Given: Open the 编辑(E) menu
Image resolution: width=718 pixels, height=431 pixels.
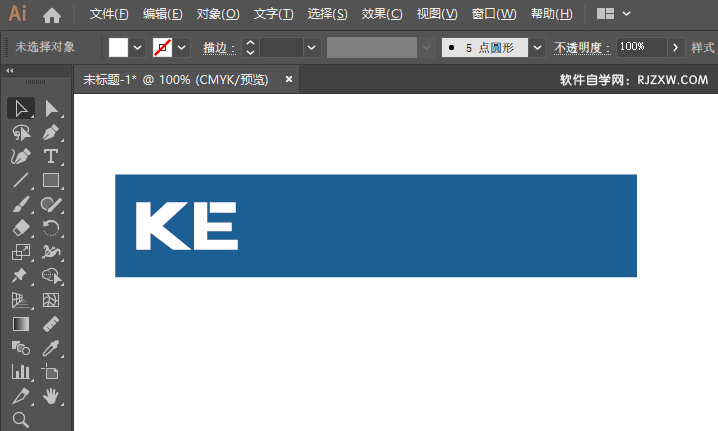Looking at the screenshot, I should tap(162, 14).
